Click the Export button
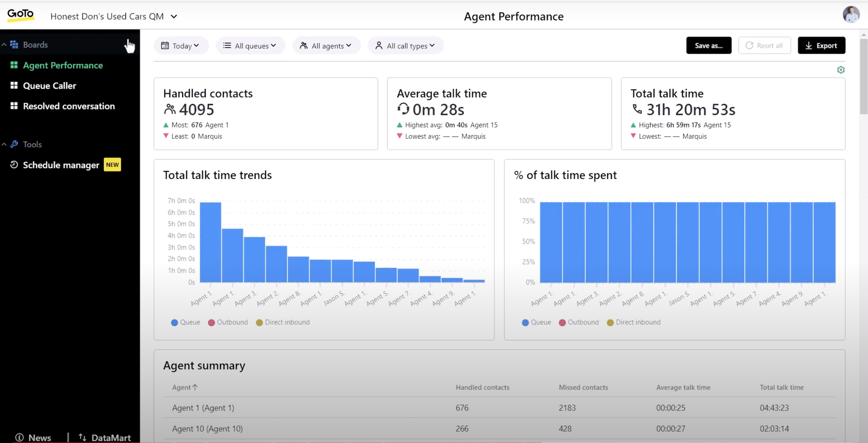The image size is (868, 443). tap(821, 46)
